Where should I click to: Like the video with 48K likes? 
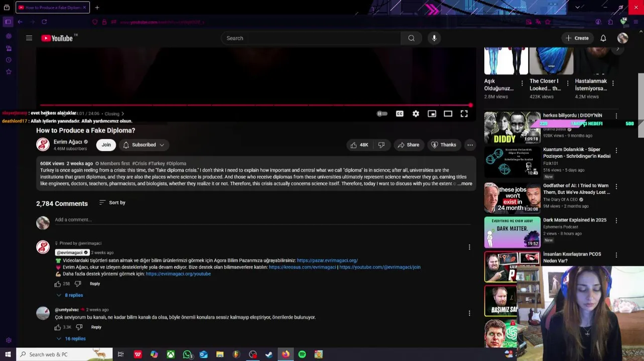point(359,145)
